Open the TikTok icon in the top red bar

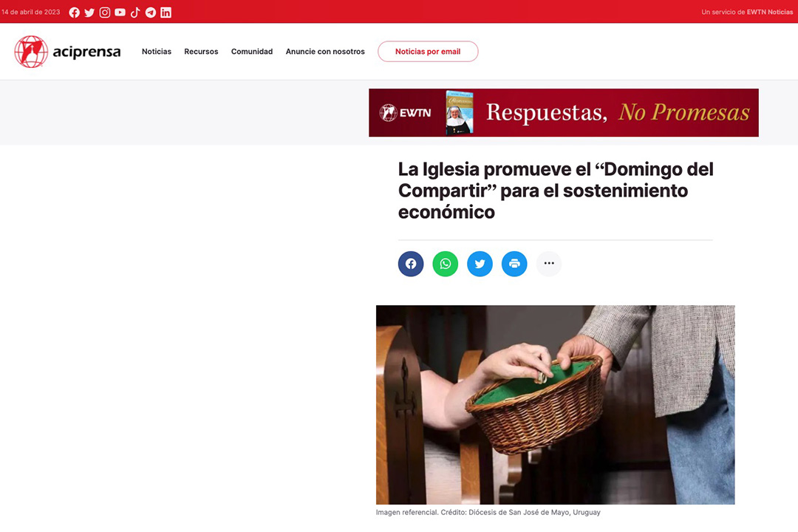point(135,13)
